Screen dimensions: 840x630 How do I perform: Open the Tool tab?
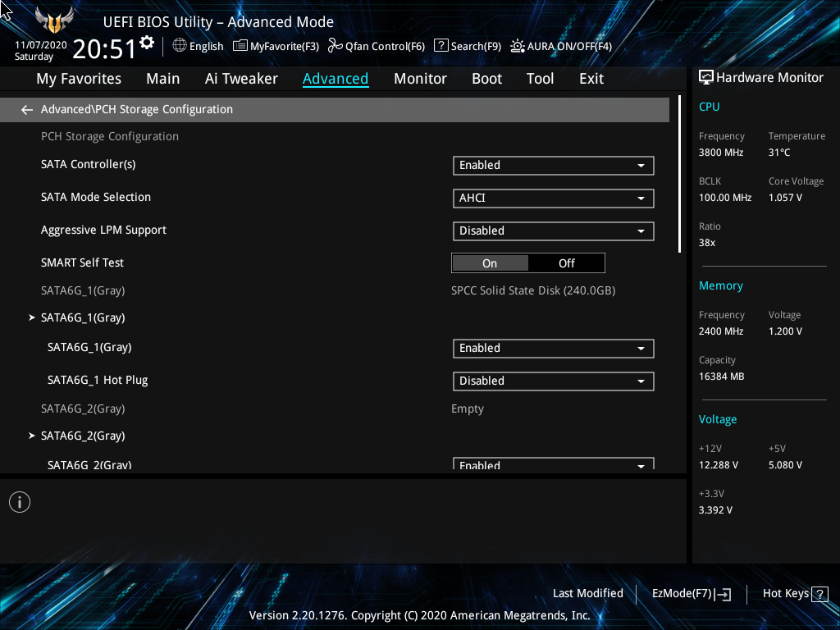540,79
